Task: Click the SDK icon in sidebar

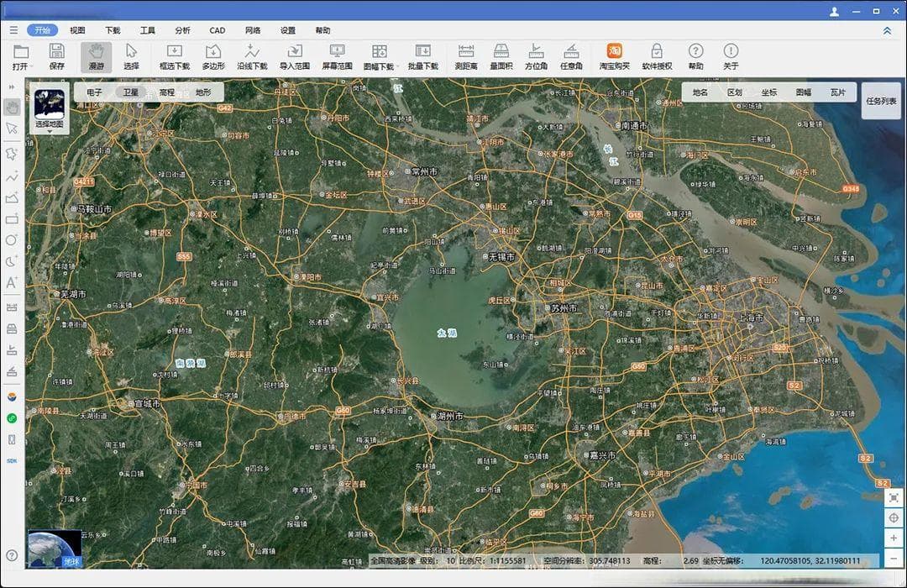Action: pos(12,460)
